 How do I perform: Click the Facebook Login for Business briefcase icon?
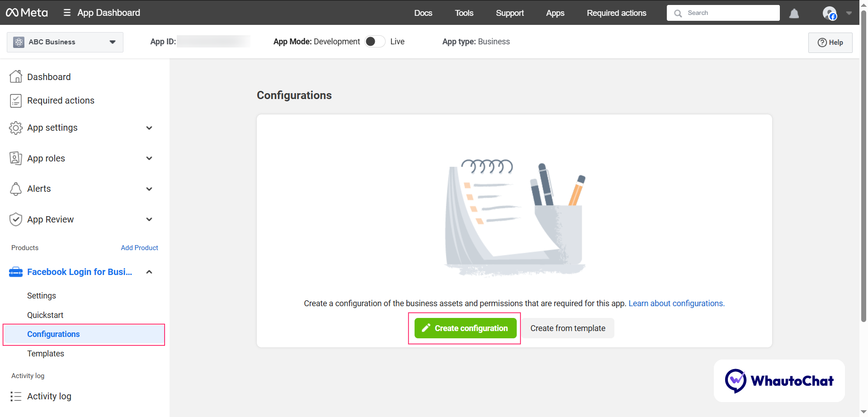[16, 272]
